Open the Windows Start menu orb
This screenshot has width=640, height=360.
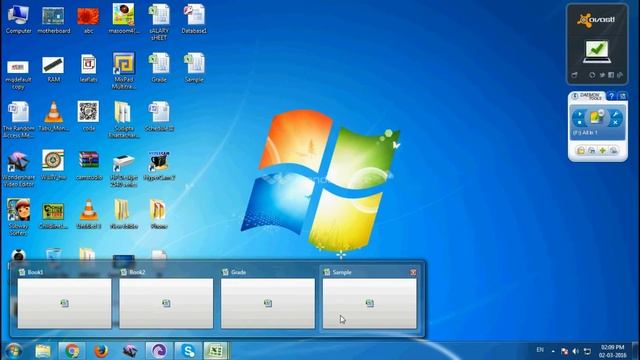point(13,351)
